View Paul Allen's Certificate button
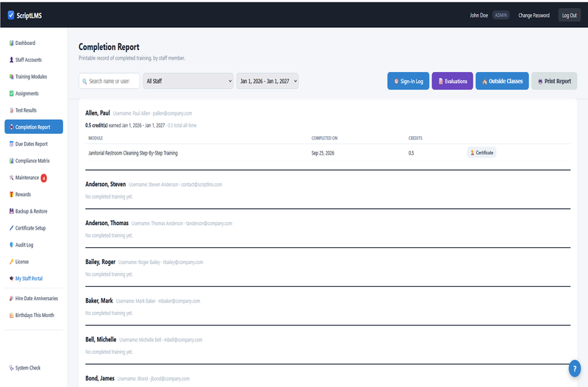The image size is (588, 387). pyautogui.click(x=481, y=153)
